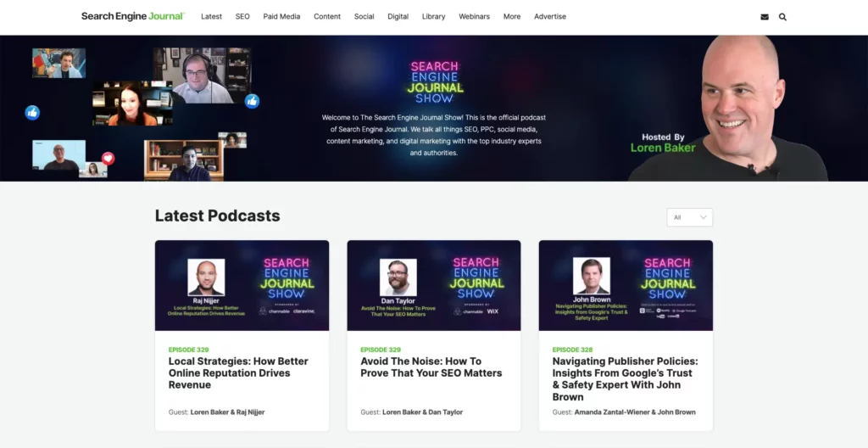Viewport: 868px width, 448px height.
Task: Click the Search Engine Journal logo
Action: pos(133,17)
